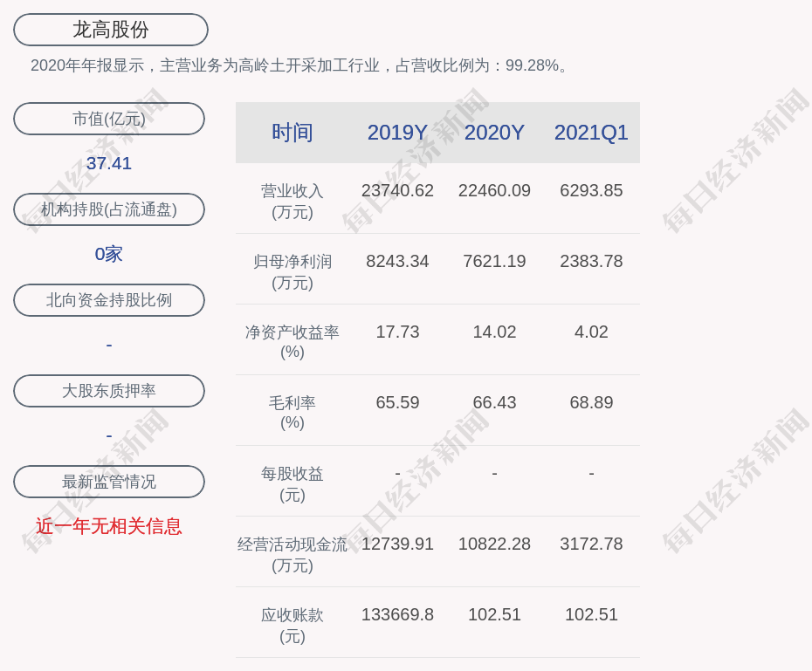This screenshot has height=671, width=812.
Task: Select the 时间 table header
Action: coord(292,133)
